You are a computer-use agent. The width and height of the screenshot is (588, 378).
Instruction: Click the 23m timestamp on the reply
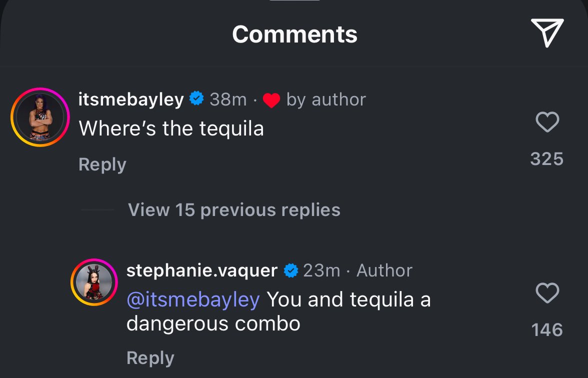(x=321, y=270)
